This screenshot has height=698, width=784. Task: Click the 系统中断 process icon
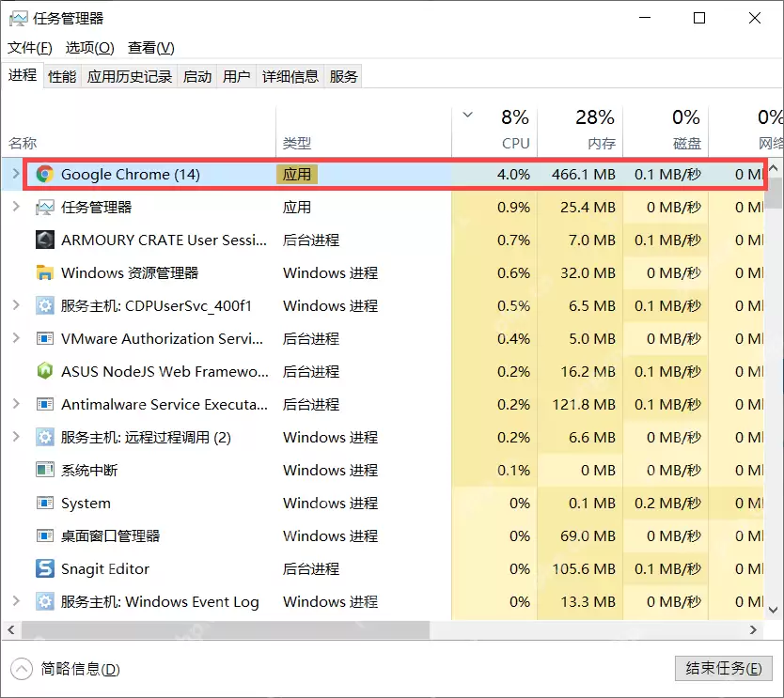coord(44,470)
